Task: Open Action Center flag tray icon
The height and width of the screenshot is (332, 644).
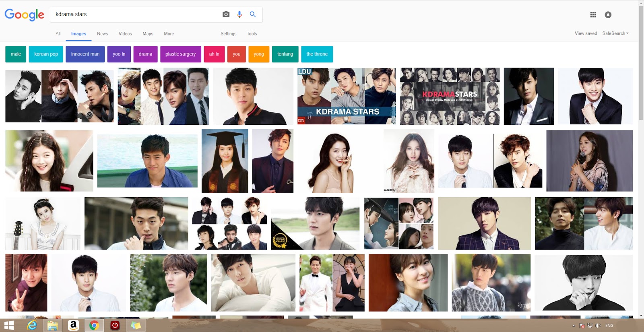Action: click(582, 326)
